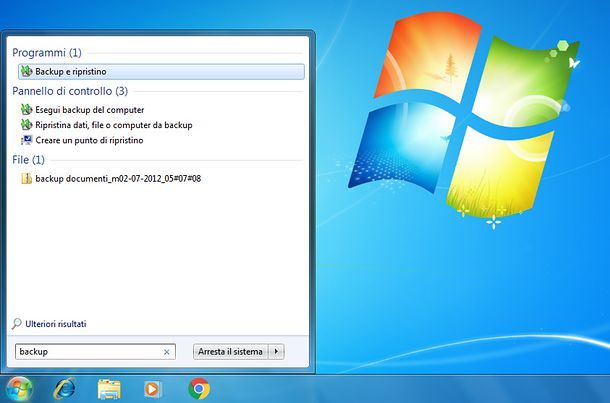Select Ripristina dati, file o computer da backup

[114, 125]
